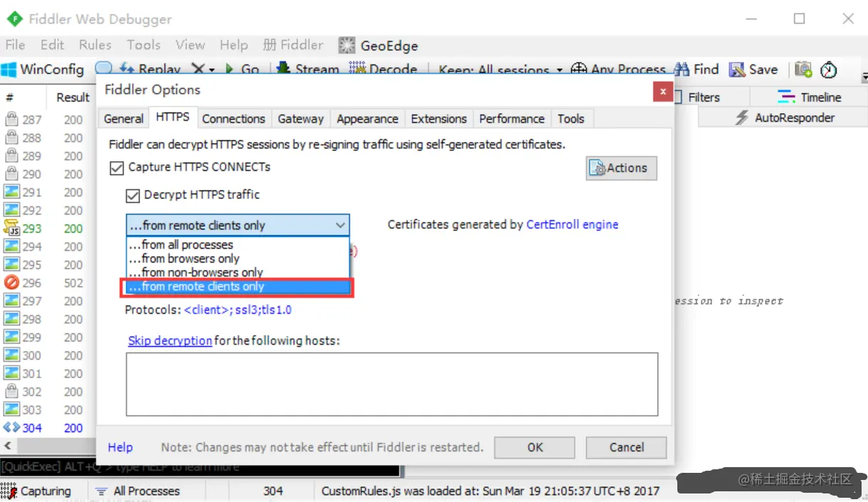Open the Keep: All sessions dropdown

pos(500,70)
